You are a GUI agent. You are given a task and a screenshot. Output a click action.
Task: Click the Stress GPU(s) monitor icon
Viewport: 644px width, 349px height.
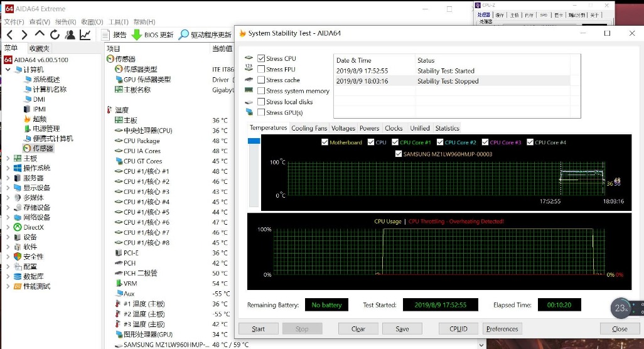[249, 112]
